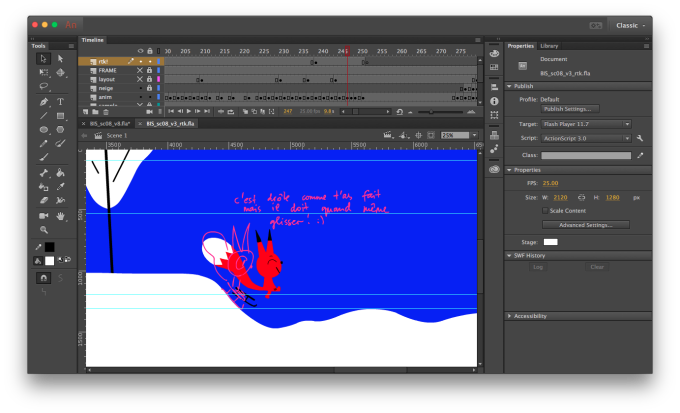Open the Script ActionScript 3.0 dropdown
680x413 pixels.
(585, 137)
